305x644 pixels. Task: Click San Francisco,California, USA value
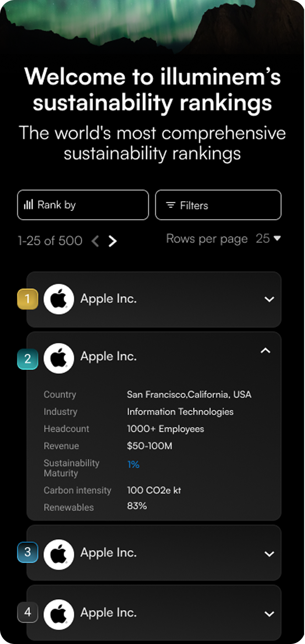189,395
